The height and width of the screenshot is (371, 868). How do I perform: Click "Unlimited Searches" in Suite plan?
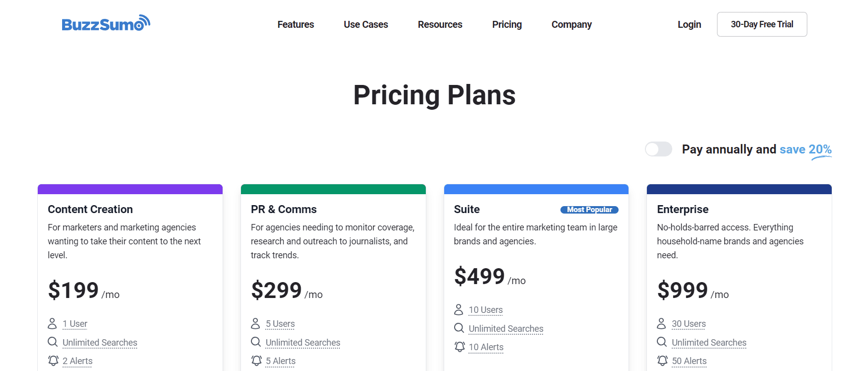pyautogui.click(x=506, y=329)
